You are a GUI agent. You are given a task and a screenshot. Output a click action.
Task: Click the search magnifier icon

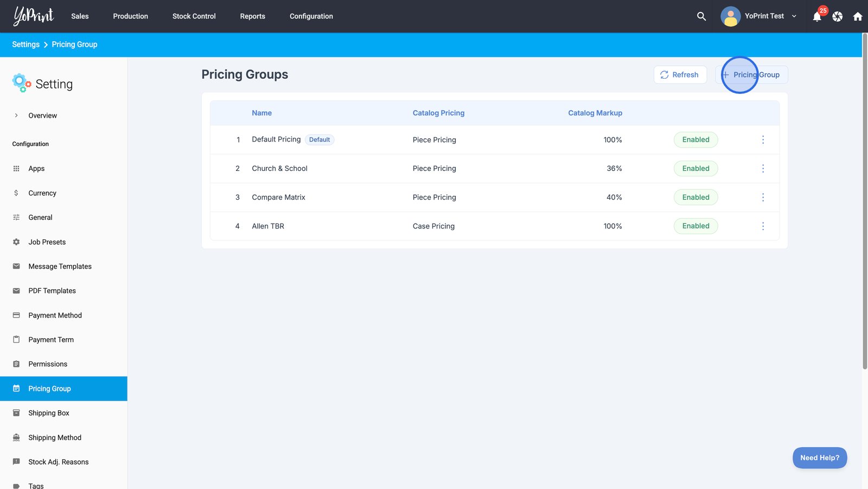[x=701, y=16]
